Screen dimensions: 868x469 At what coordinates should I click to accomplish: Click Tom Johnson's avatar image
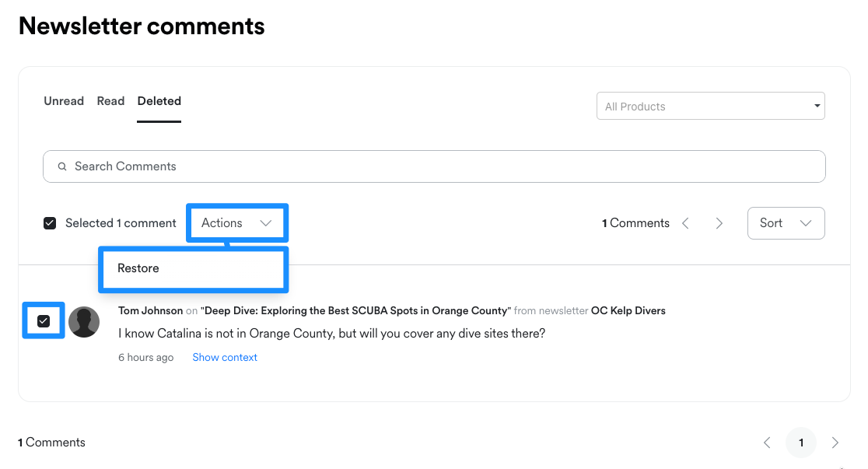(x=84, y=322)
